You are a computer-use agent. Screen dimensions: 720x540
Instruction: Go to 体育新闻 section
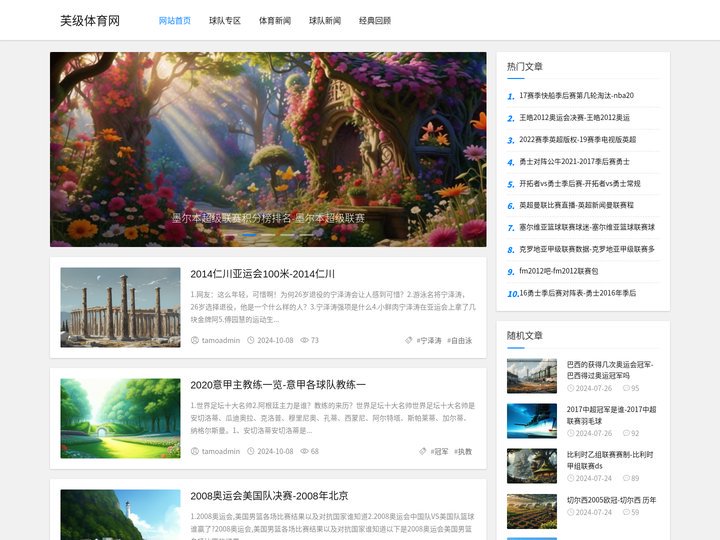(x=275, y=21)
